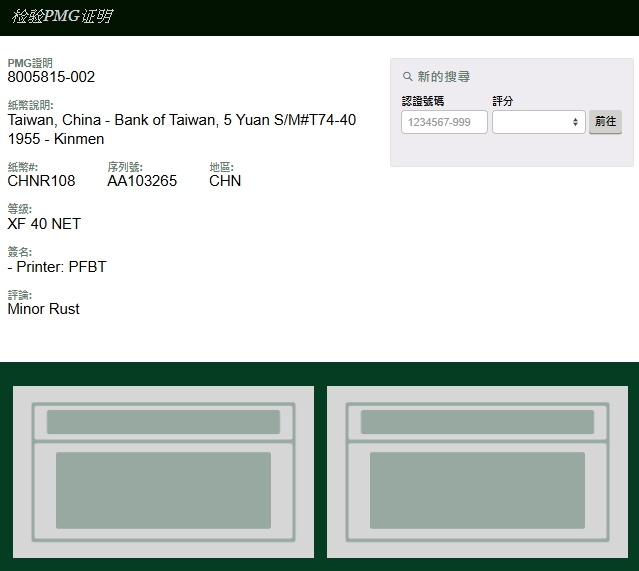
Task: Click the magnifier icon beside 新的搜尋
Action: coord(407,76)
